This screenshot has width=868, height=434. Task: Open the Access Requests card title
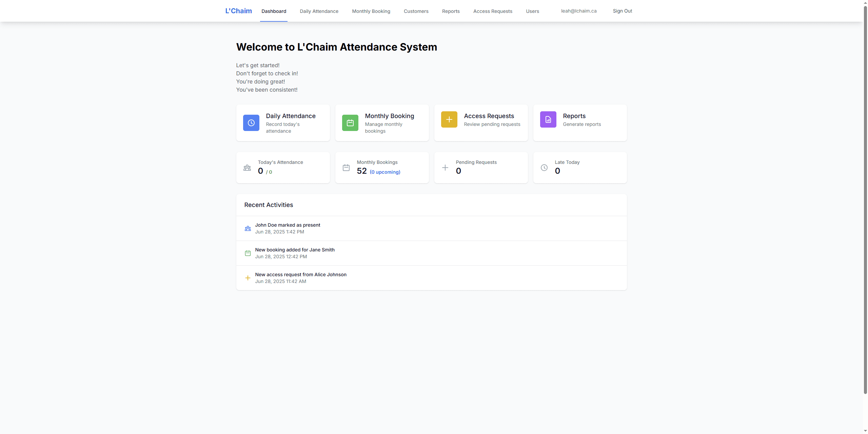tap(489, 116)
